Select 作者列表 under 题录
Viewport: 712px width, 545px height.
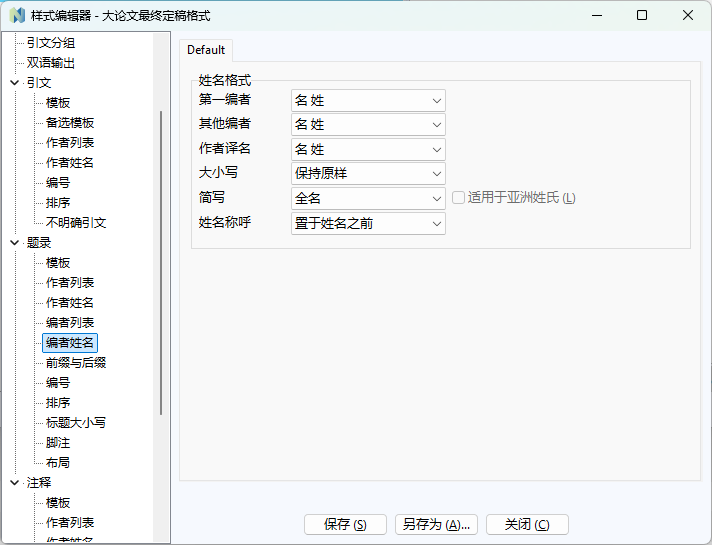click(x=70, y=282)
